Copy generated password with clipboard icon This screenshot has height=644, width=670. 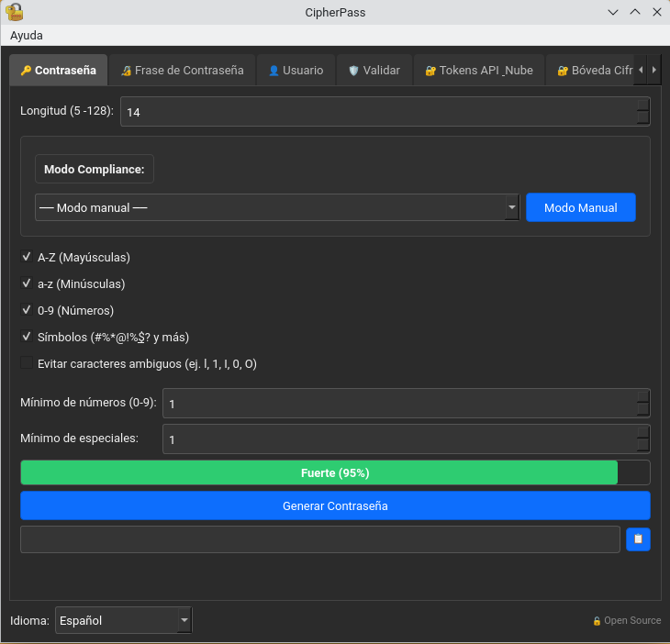pos(638,539)
